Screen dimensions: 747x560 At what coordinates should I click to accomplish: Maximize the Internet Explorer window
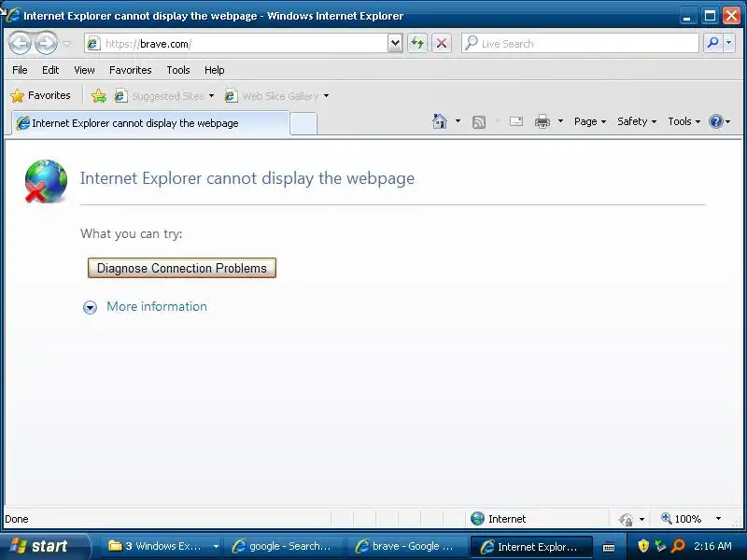tap(710, 16)
